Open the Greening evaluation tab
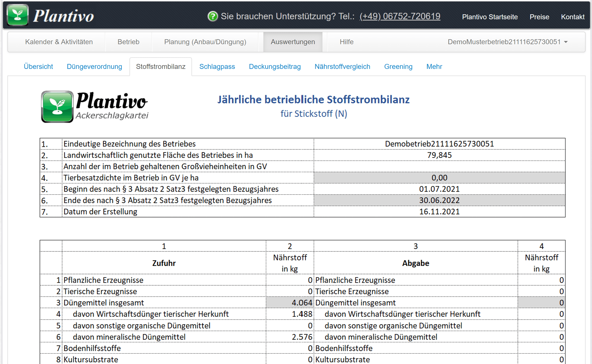Screen dimensions: 592x364 click(x=398, y=66)
